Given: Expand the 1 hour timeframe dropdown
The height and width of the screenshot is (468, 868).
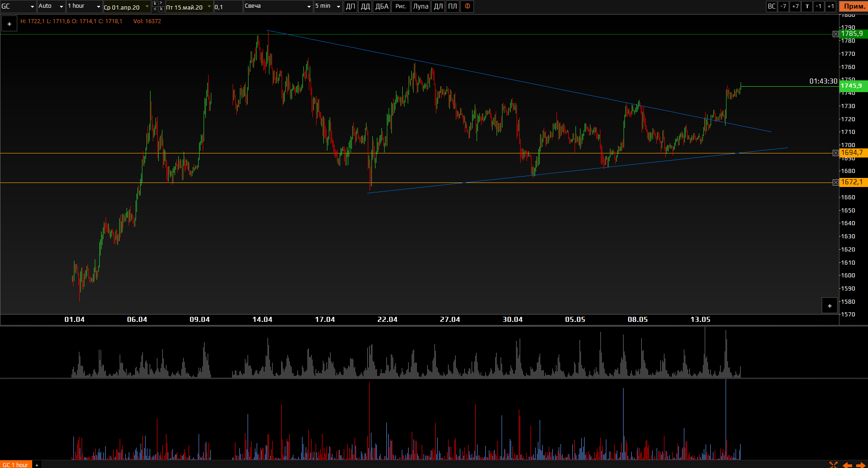Looking at the screenshot, I should coord(84,6).
